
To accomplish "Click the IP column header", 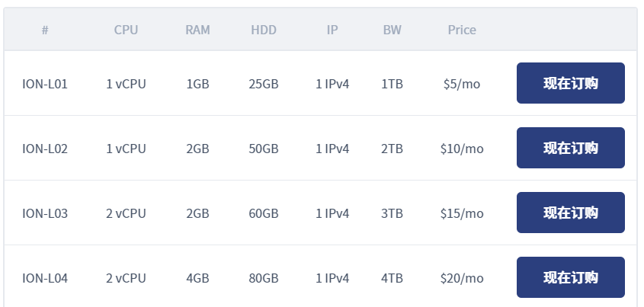I will click(x=332, y=30).
